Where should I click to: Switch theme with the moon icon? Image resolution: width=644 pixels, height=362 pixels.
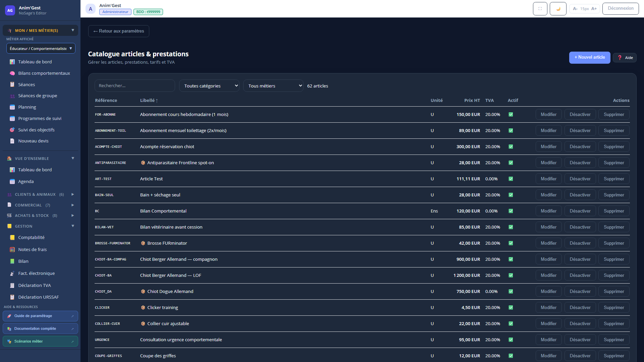pos(558,9)
